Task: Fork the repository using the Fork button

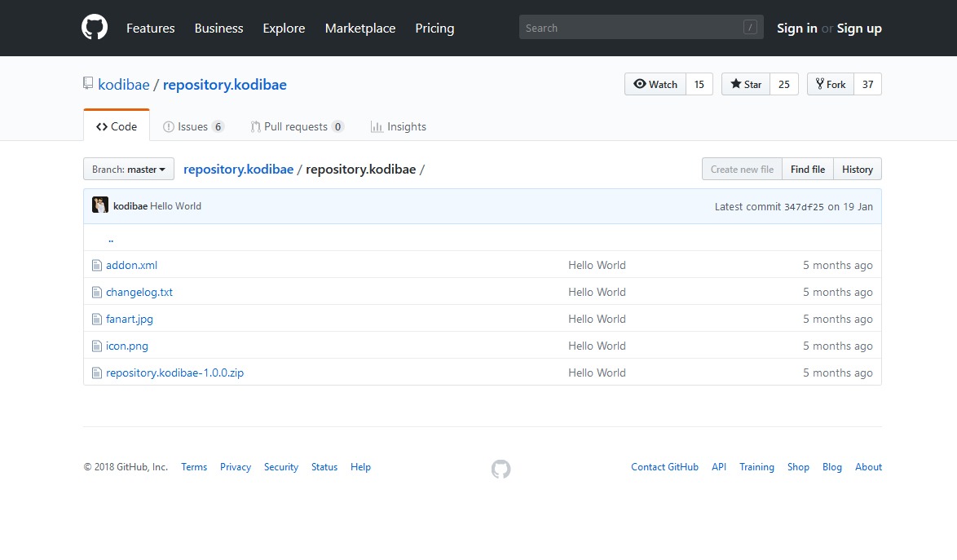Action: pyautogui.click(x=830, y=84)
